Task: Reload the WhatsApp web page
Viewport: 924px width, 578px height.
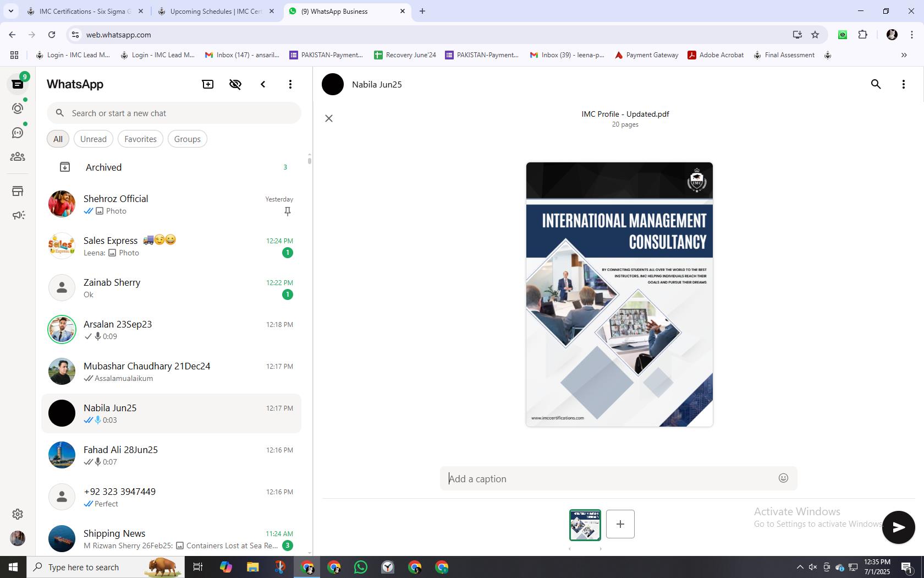Action: pyautogui.click(x=52, y=35)
